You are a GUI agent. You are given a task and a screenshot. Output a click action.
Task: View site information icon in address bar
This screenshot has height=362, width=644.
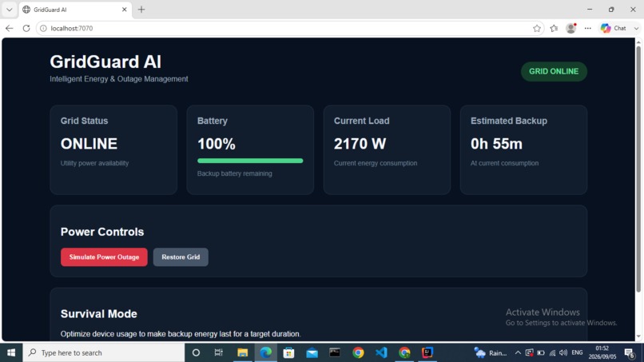tap(43, 28)
